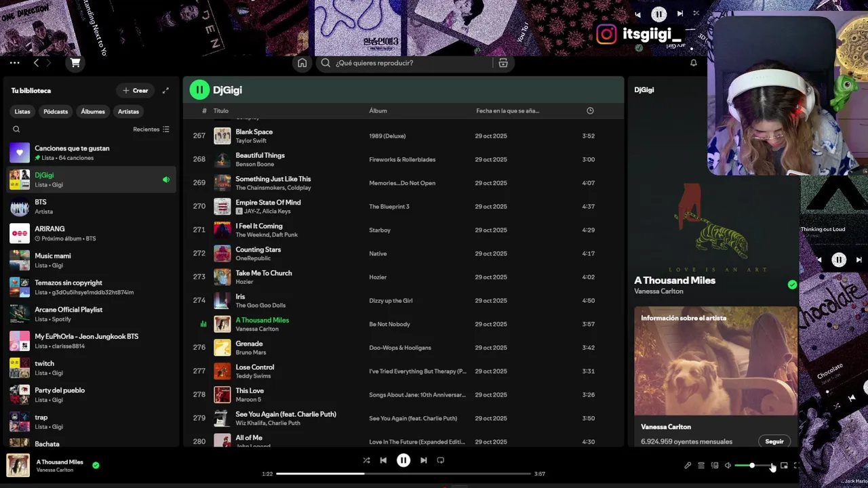Image resolution: width=868 pixels, height=488 pixels.
Task: Filter library by Listas
Action: tap(22, 112)
